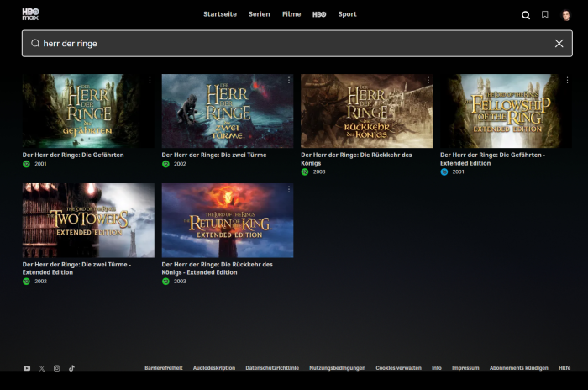
Task: Open the Filme section
Action: (x=291, y=14)
